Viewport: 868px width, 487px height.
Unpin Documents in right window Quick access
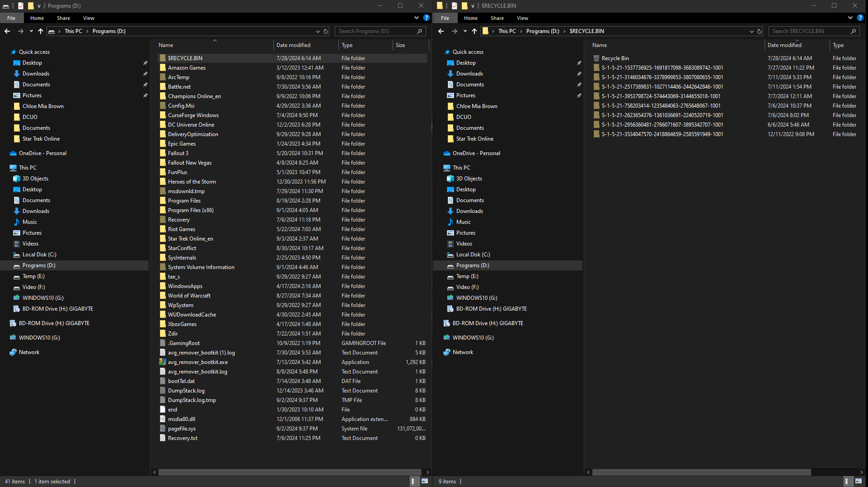click(579, 85)
